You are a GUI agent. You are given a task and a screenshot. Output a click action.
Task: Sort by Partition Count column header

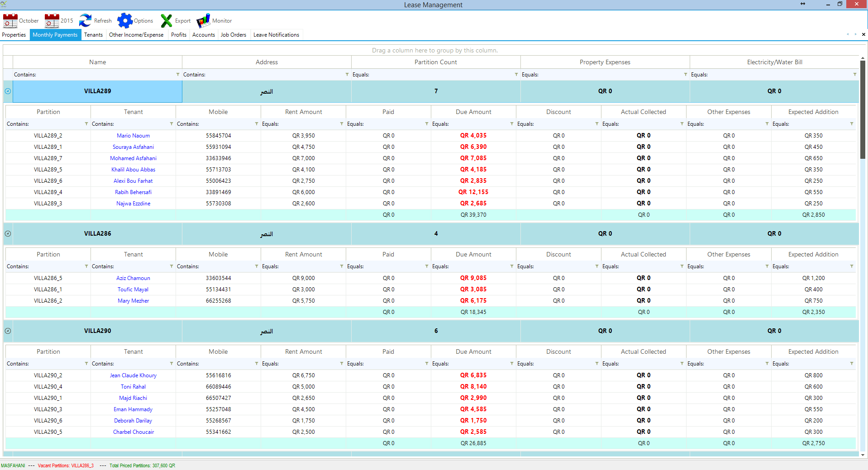click(435, 62)
